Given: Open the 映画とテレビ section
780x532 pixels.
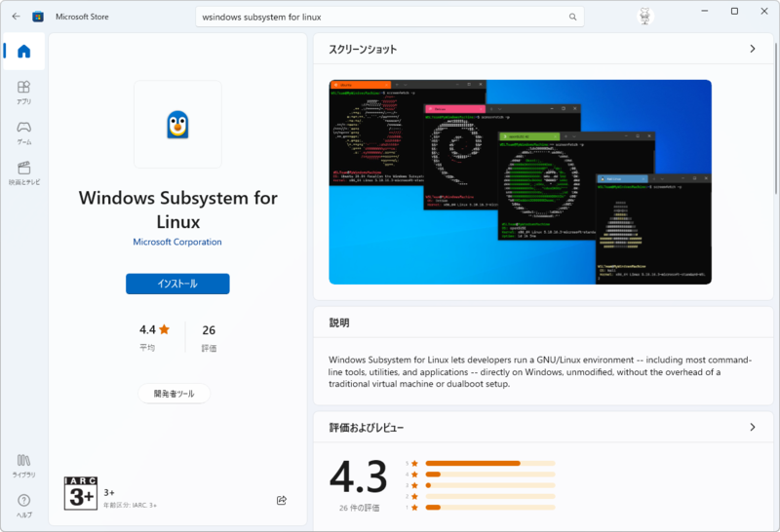Looking at the screenshot, I should 23,173.
